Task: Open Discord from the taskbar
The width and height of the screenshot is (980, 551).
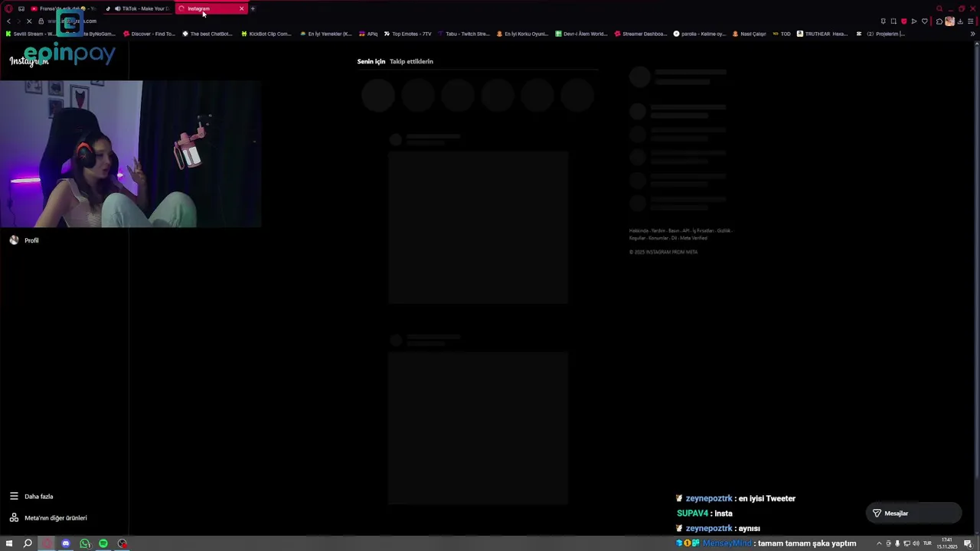Action: point(66,543)
